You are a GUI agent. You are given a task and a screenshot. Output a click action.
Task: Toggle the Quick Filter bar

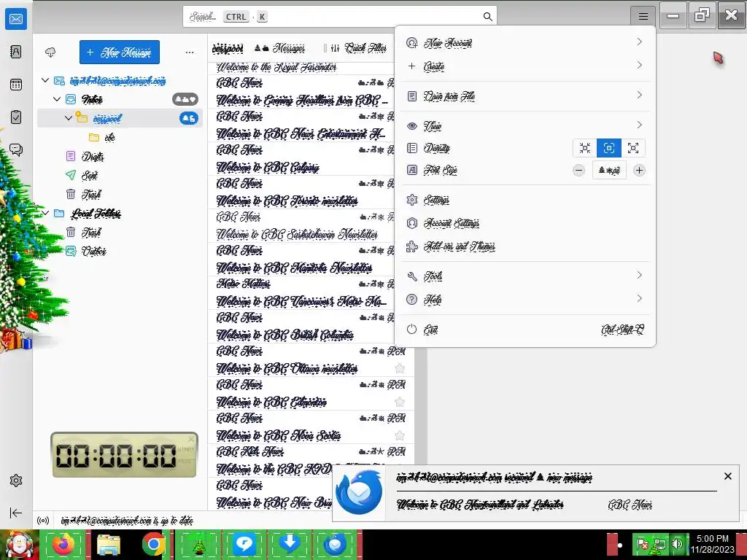360,48
